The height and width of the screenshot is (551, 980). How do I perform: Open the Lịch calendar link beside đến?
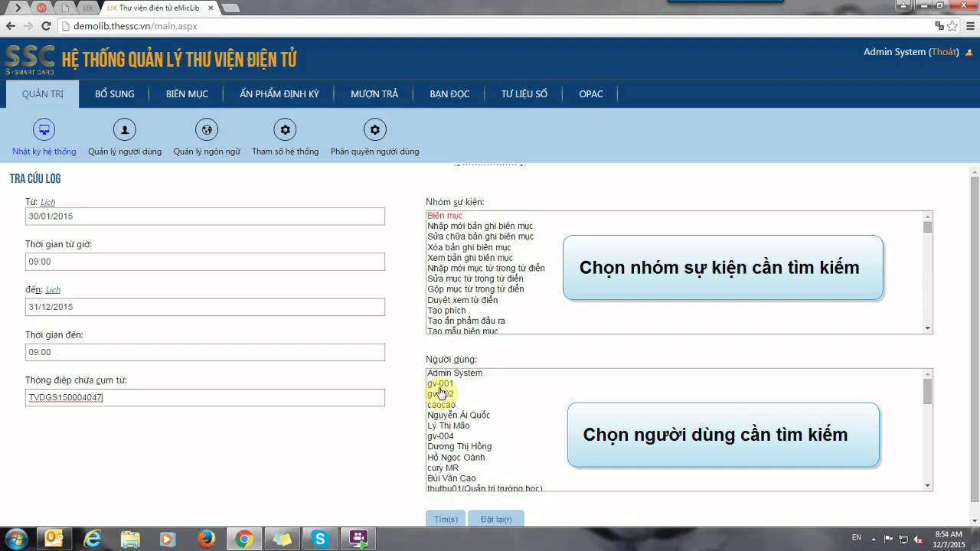click(x=53, y=290)
